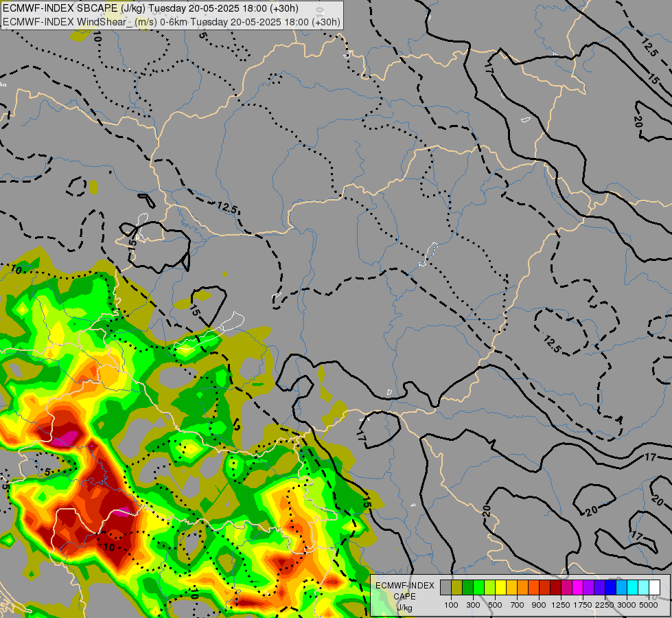Click the legend label 700
The height and width of the screenshot is (618, 672).
point(518,605)
